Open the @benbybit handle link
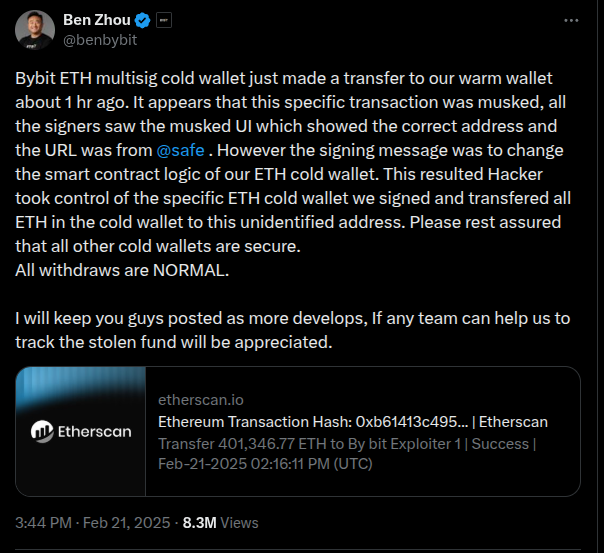Image resolution: width=604 pixels, height=553 pixels. pos(99,41)
